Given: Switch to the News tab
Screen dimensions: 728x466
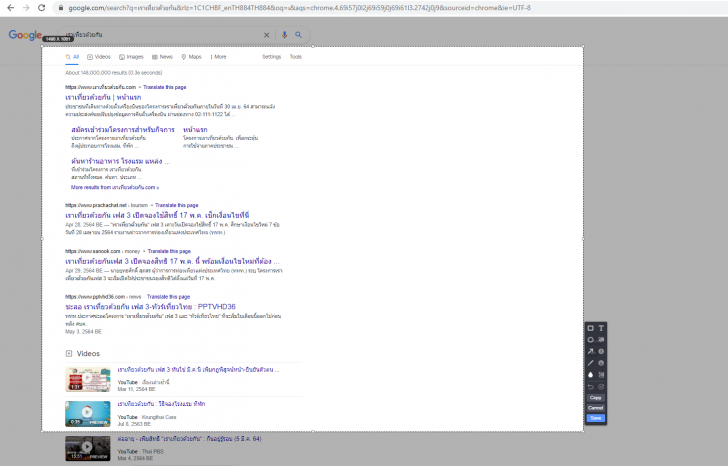Looking at the screenshot, I should tap(162, 57).
